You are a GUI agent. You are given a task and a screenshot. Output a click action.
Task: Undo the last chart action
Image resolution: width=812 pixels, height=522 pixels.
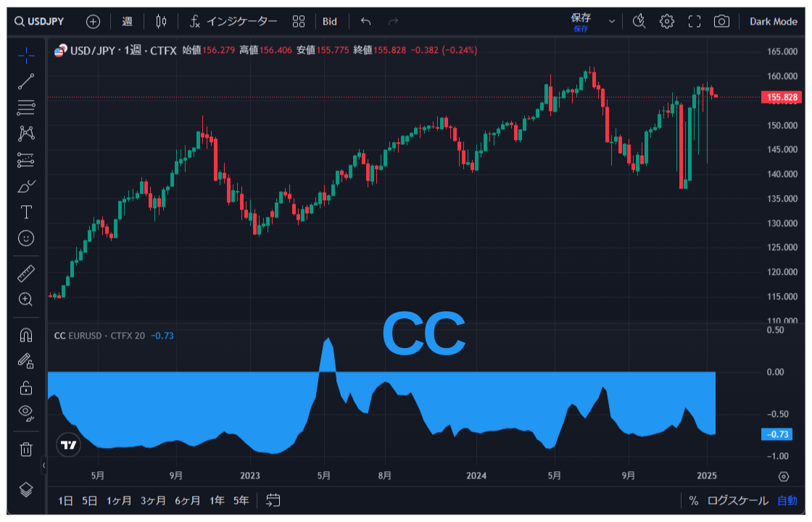click(x=365, y=21)
